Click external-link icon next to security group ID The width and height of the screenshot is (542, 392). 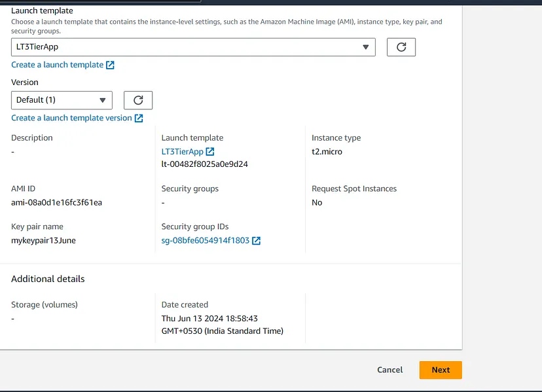pyautogui.click(x=257, y=241)
